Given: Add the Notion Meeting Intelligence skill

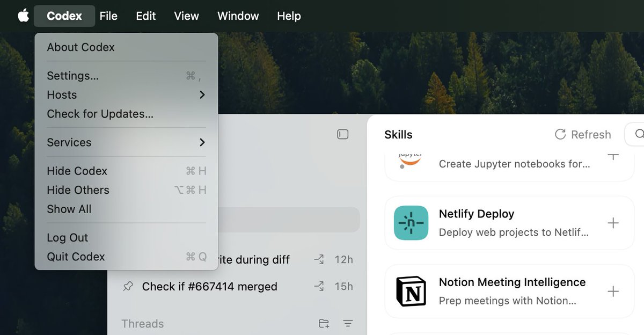Looking at the screenshot, I should (613, 292).
